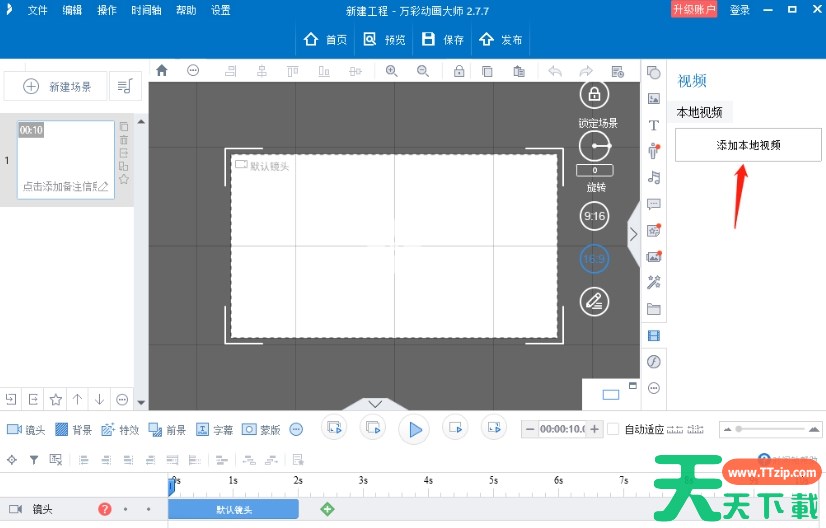Image resolution: width=826 pixels, height=528 pixels.
Task: Open the music note audio panel
Action: tap(654, 177)
